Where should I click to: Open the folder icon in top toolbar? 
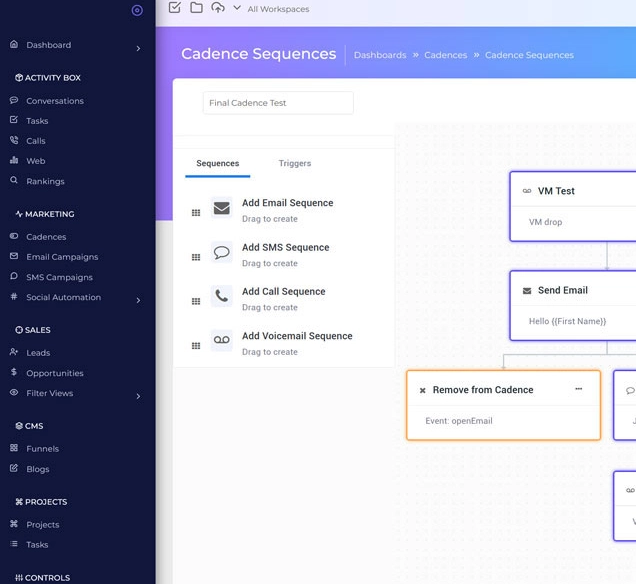(x=196, y=8)
